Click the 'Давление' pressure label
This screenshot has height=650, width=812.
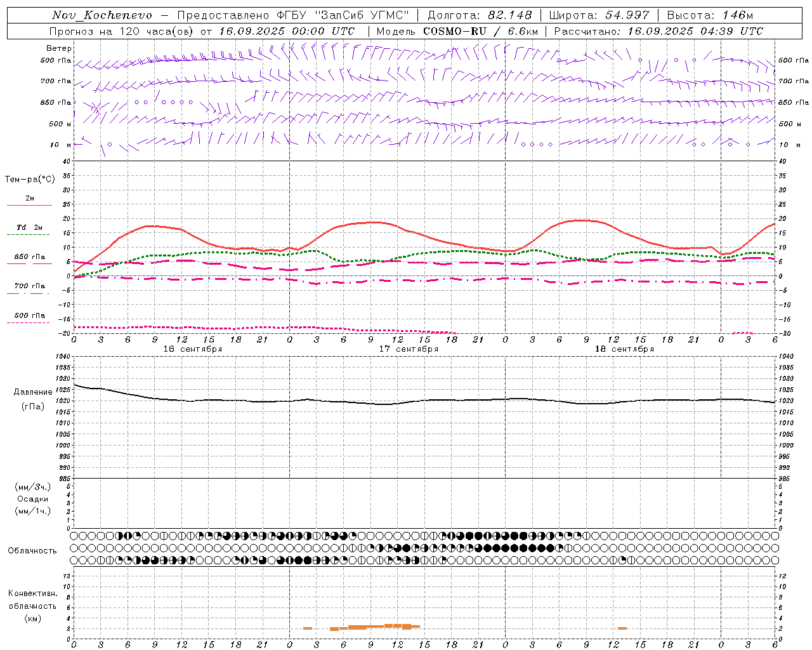(x=33, y=392)
